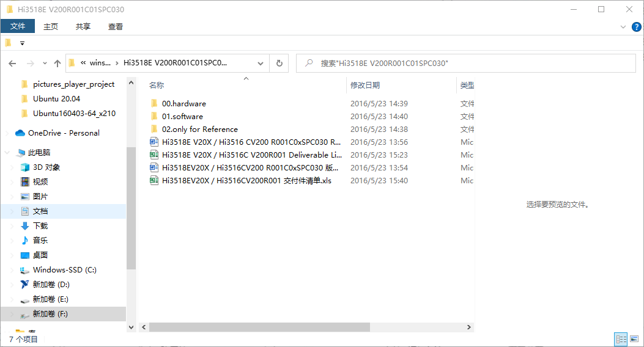Viewport: 644px width, 347px height.
Task: Select the 02.only for Reference folder icon
Action: (154, 129)
